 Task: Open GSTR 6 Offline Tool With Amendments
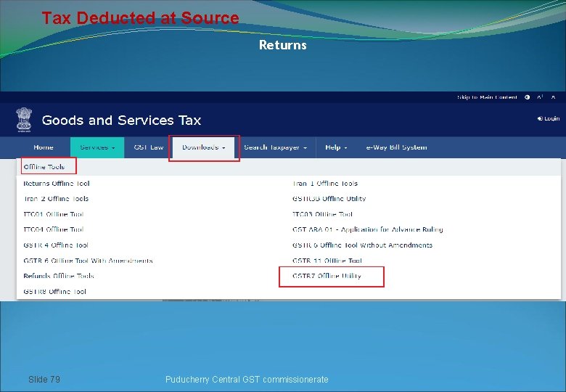(x=88, y=261)
